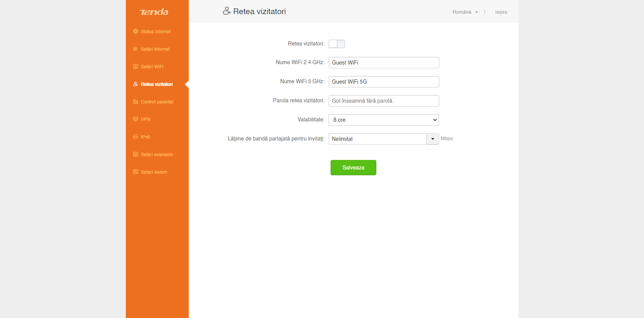The image size is (644, 318).
Task: Click the Setări Internet sidebar icon
Action: tap(135, 49)
